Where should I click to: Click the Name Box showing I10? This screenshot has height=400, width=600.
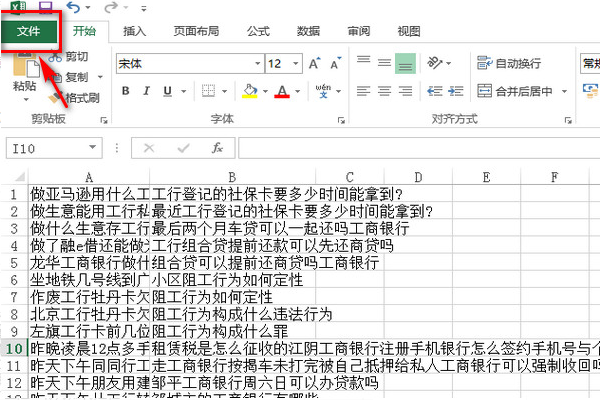tap(47, 148)
